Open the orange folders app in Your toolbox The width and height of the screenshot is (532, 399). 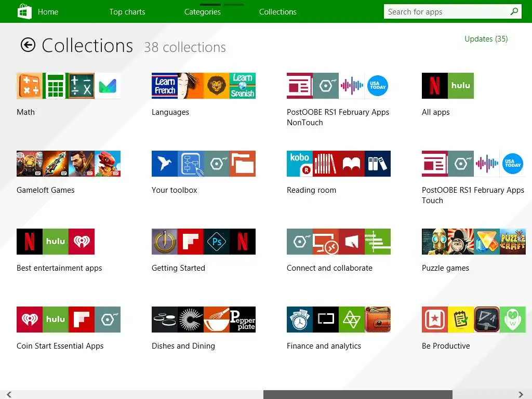point(243,164)
